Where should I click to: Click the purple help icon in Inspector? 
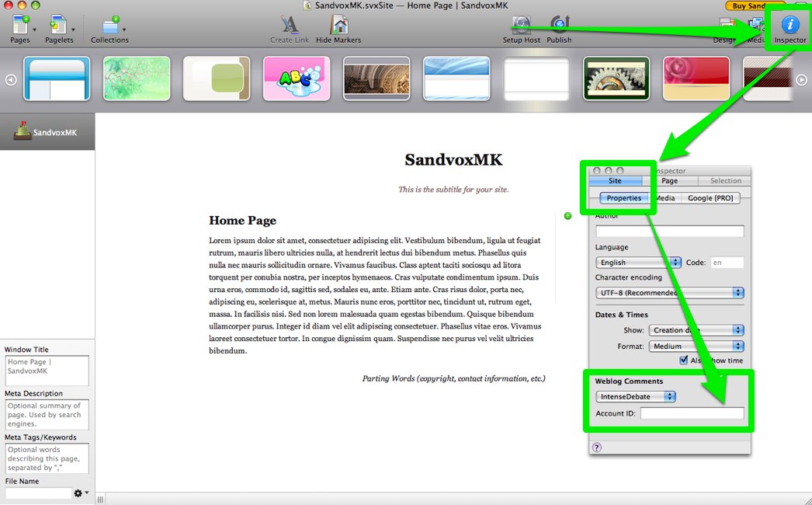coord(597,447)
